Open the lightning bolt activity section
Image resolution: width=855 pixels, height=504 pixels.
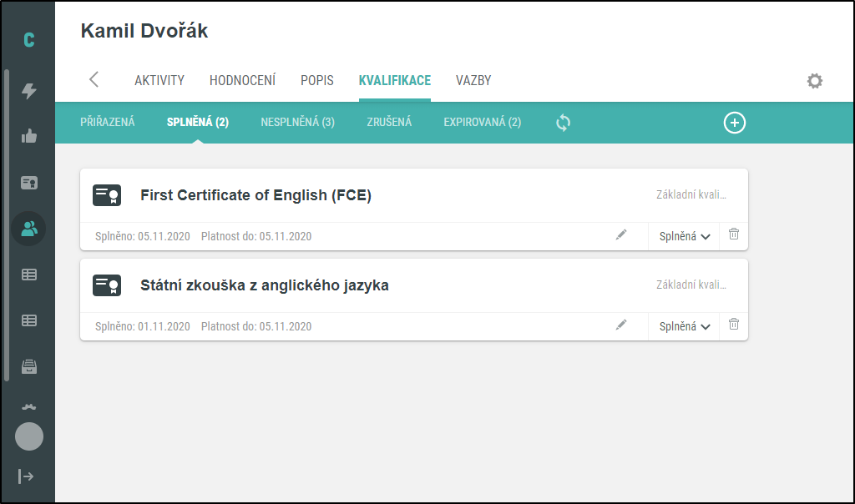coord(29,90)
